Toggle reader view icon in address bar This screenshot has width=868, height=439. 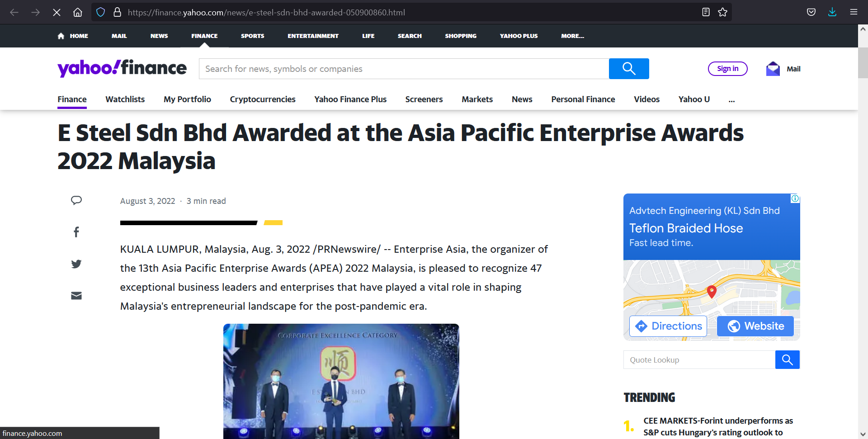706,12
